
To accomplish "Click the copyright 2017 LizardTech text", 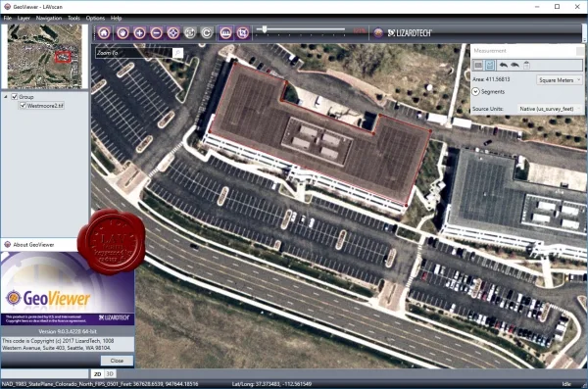I will click(x=58, y=344).
